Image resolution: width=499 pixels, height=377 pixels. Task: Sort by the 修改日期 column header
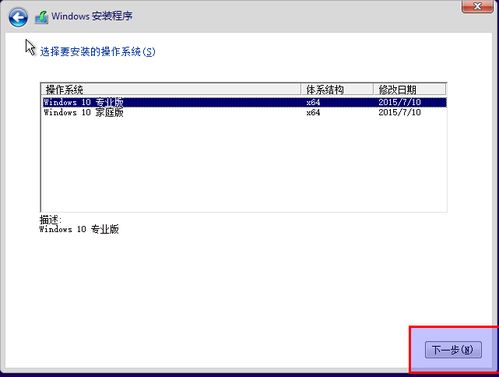tap(409, 89)
